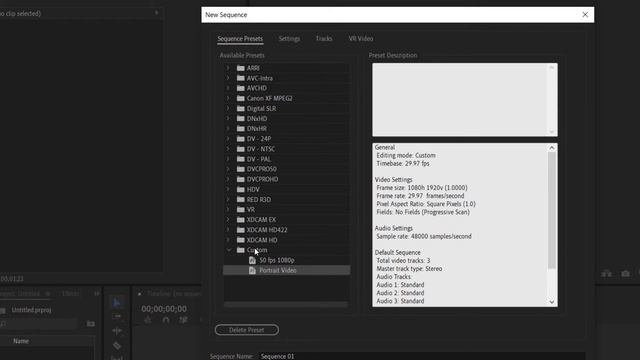
Task: Click the 50 fps 1080p preset file icon
Action: [x=252, y=260]
